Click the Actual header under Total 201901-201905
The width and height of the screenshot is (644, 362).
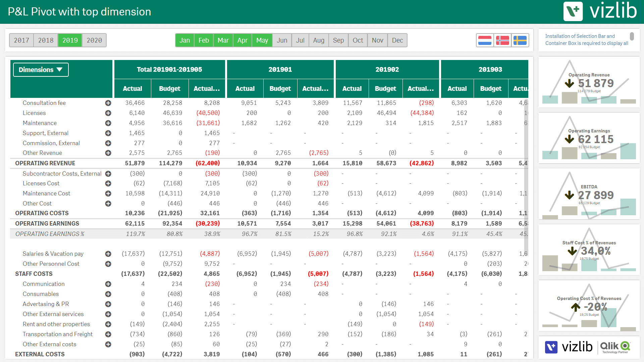(x=132, y=88)
